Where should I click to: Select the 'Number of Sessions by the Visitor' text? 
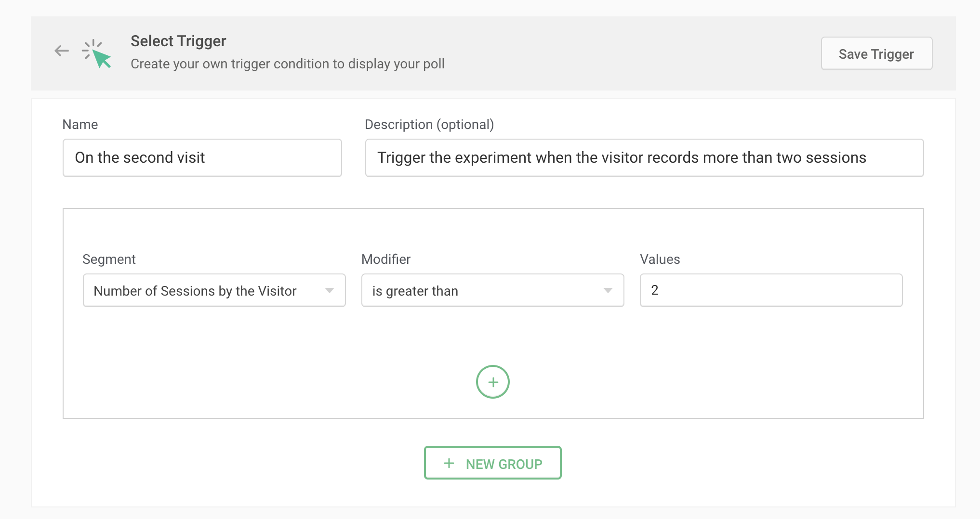195,291
